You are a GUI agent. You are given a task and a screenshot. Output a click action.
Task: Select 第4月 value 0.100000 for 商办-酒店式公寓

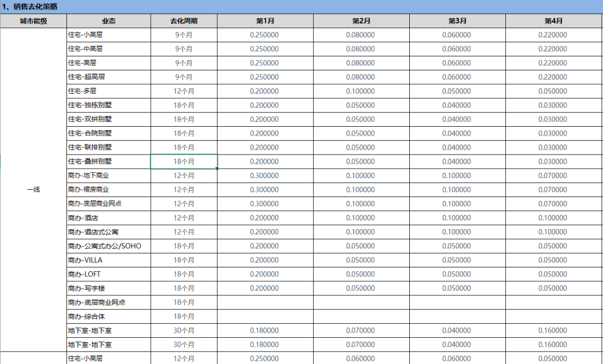tap(554, 232)
